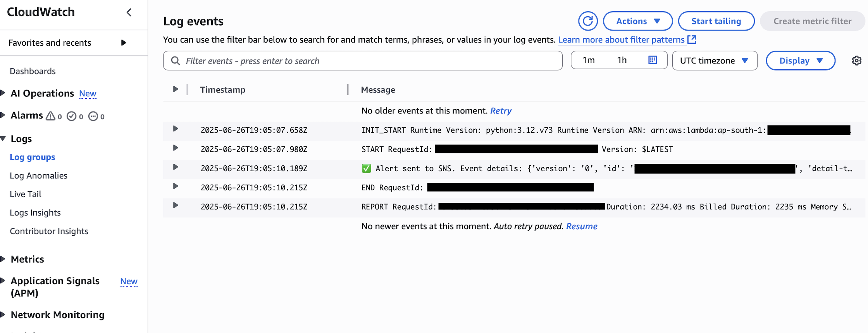Screen dimensions: 868x333
Task: Click the CloudWatch sidebar title
Action: (x=41, y=12)
